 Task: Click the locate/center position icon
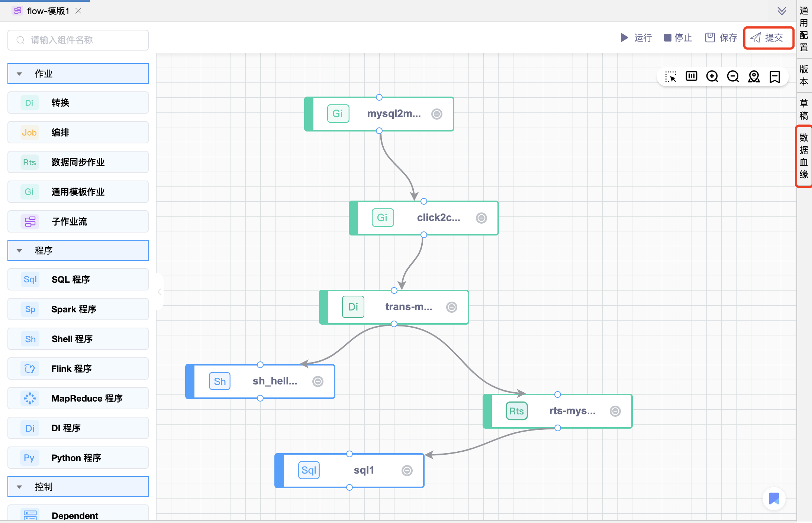(x=754, y=77)
